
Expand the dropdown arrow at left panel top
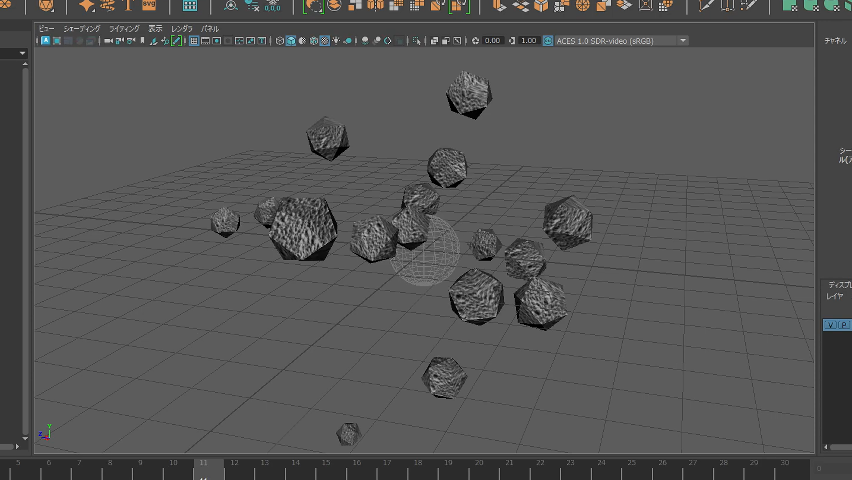(23, 53)
